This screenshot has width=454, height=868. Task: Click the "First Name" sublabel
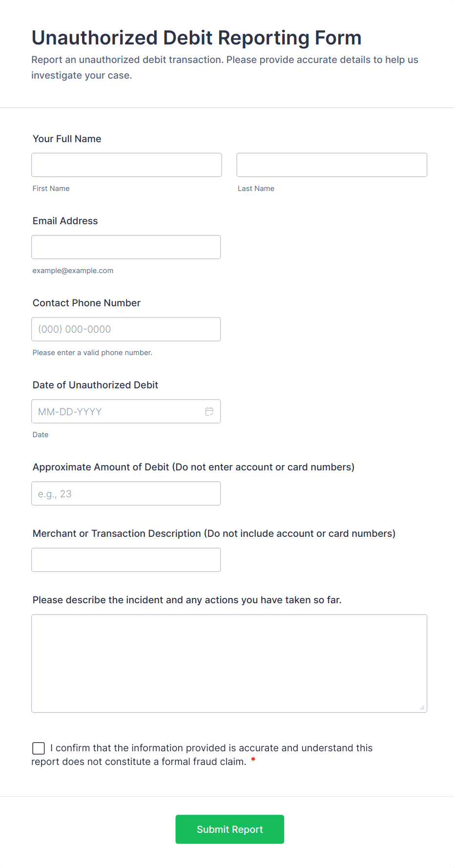coord(51,189)
